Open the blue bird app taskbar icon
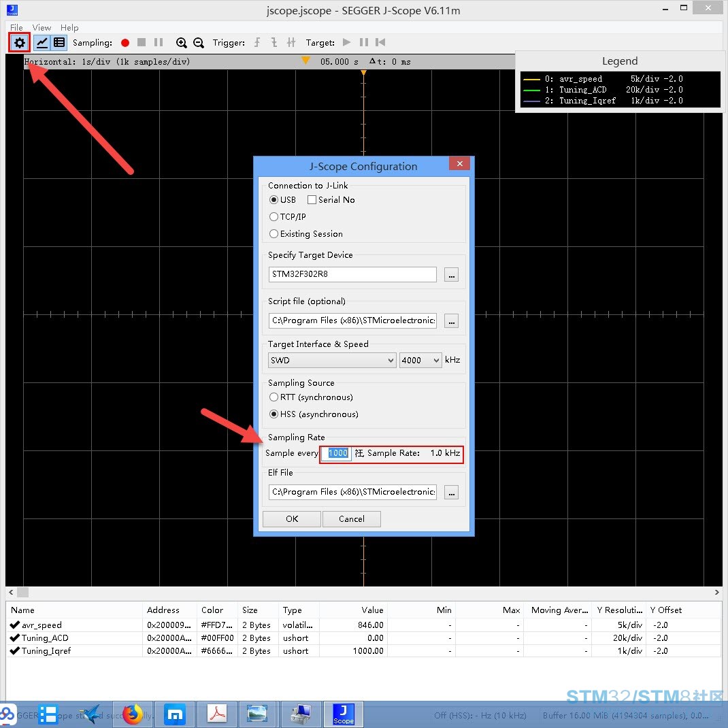Image resolution: width=728 pixels, height=728 pixels. click(x=90, y=714)
